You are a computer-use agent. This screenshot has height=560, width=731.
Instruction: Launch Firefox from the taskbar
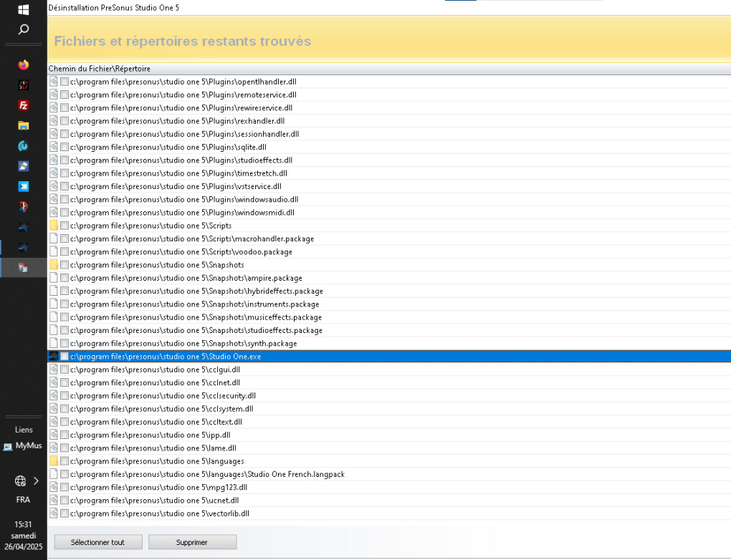(x=24, y=64)
